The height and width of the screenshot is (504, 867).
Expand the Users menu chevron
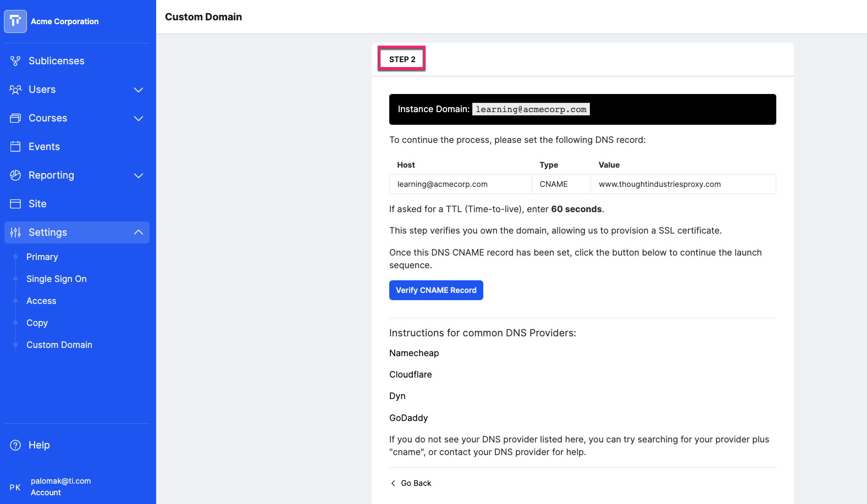click(x=139, y=90)
